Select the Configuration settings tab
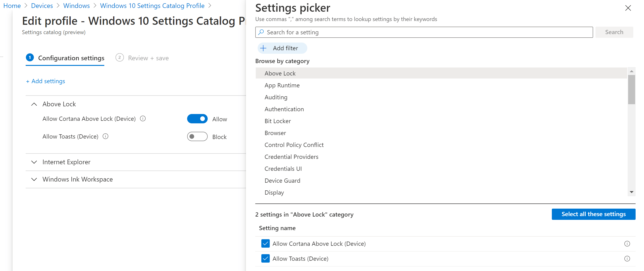The image size is (644, 271). coord(65,58)
